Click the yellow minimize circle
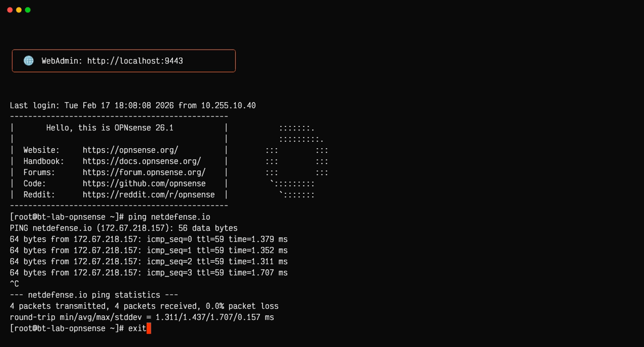Image resolution: width=644 pixels, height=347 pixels. click(19, 9)
